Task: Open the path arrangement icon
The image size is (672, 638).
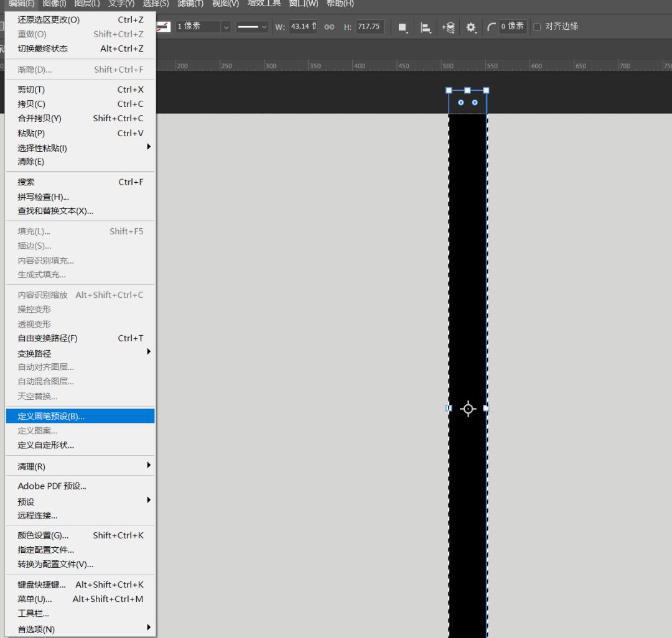Action: pos(448,27)
